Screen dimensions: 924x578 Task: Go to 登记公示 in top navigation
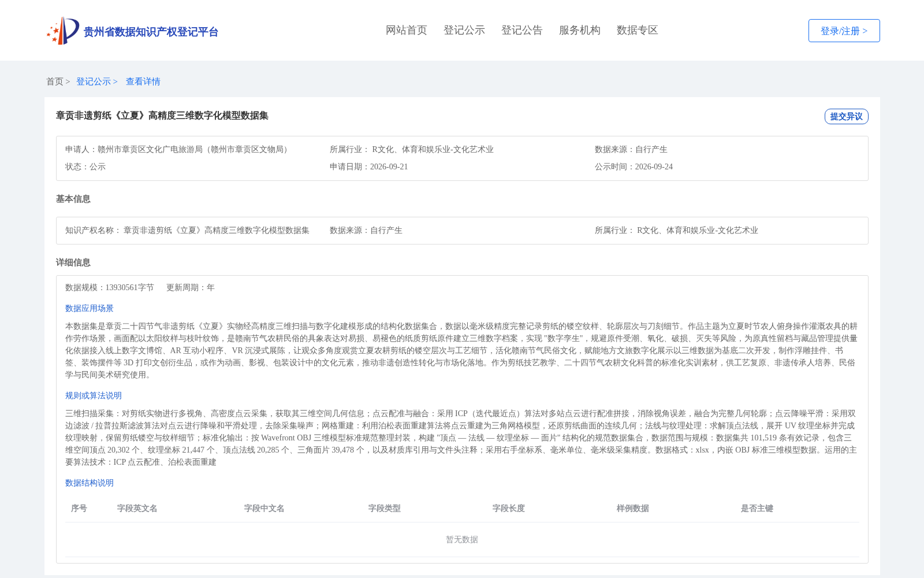point(464,30)
